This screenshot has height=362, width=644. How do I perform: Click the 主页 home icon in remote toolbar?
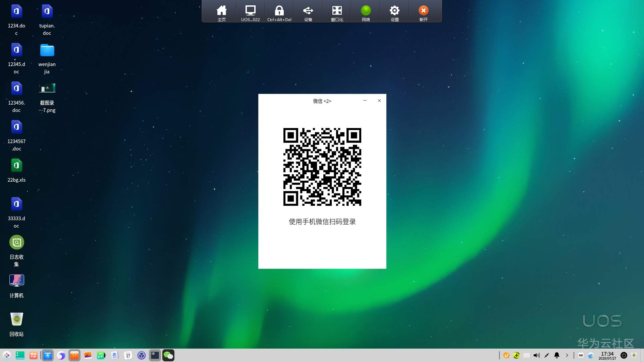[x=221, y=13]
